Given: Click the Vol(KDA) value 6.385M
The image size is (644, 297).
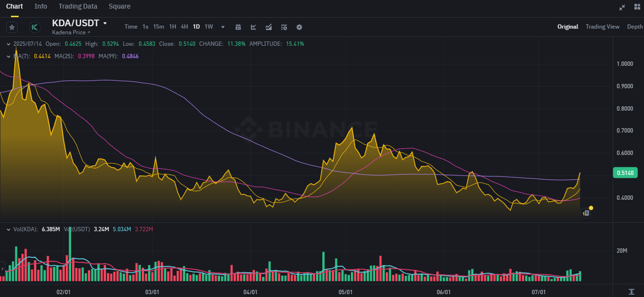Looking at the screenshot, I should (50, 229).
